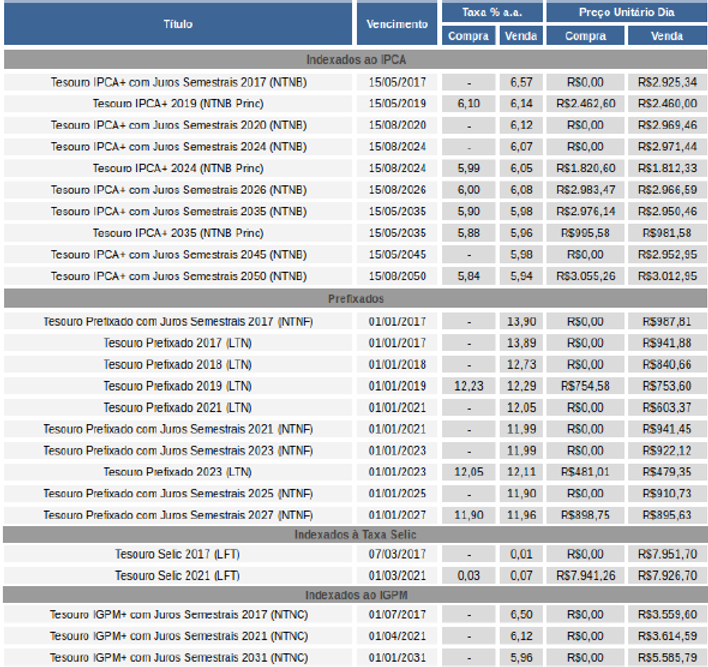
Task: Select Tesouro Prefixado com Juros Semestrais 2027 (NTNF)
Action: (178, 515)
